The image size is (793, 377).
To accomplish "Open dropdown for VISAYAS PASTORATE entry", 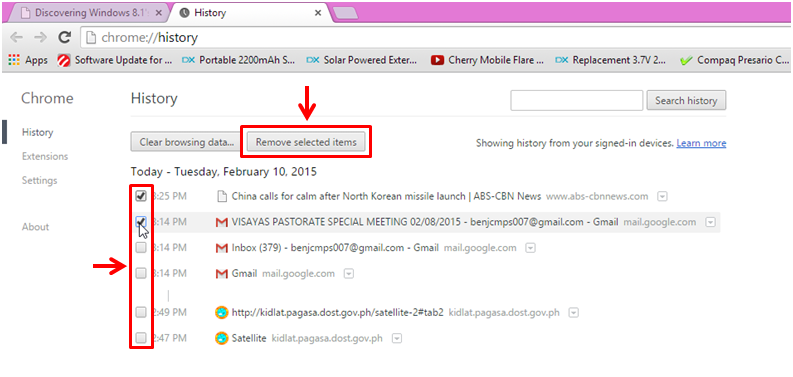I will (x=711, y=223).
